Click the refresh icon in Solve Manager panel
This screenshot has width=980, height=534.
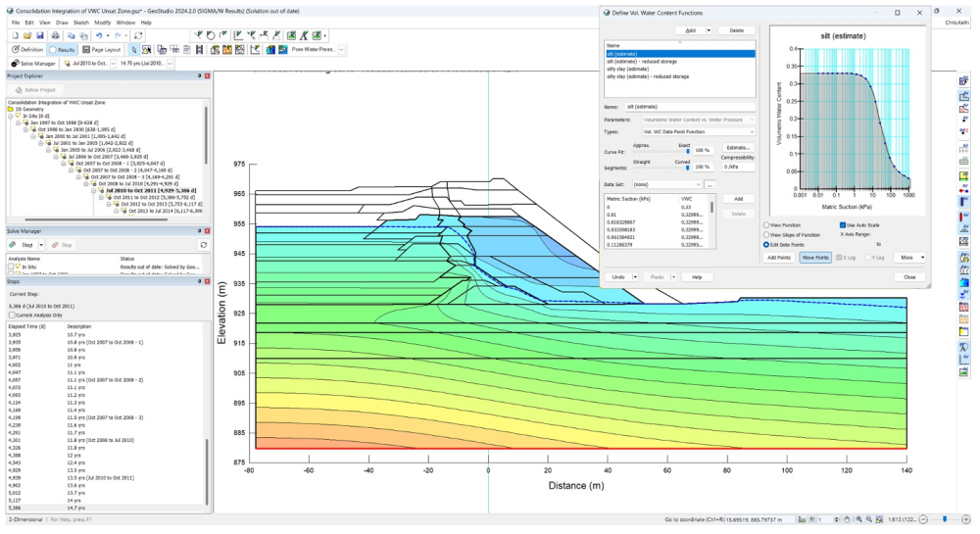(203, 245)
